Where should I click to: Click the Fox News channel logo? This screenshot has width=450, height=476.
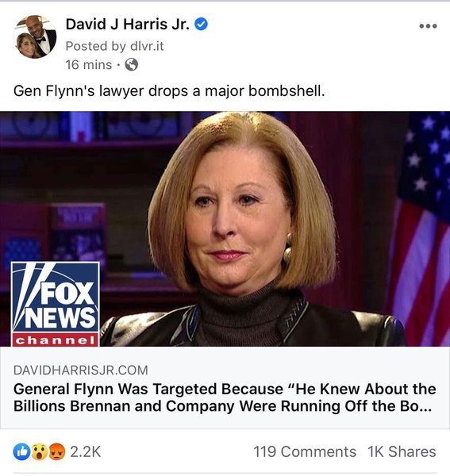click(56, 304)
